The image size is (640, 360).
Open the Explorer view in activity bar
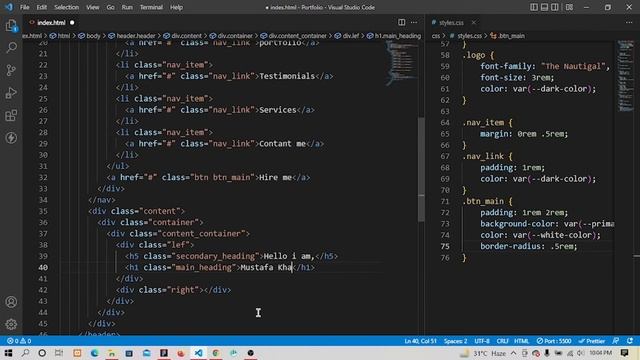(11, 25)
